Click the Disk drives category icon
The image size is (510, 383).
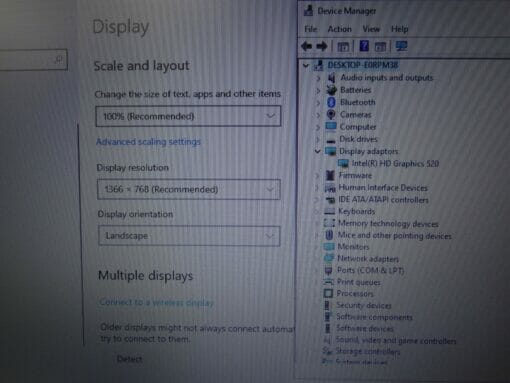(331, 140)
